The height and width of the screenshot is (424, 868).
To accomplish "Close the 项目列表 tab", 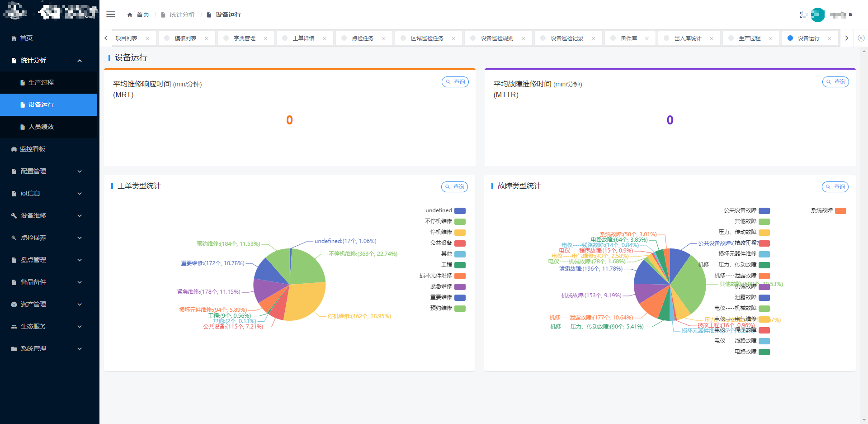I will [147, 38].
